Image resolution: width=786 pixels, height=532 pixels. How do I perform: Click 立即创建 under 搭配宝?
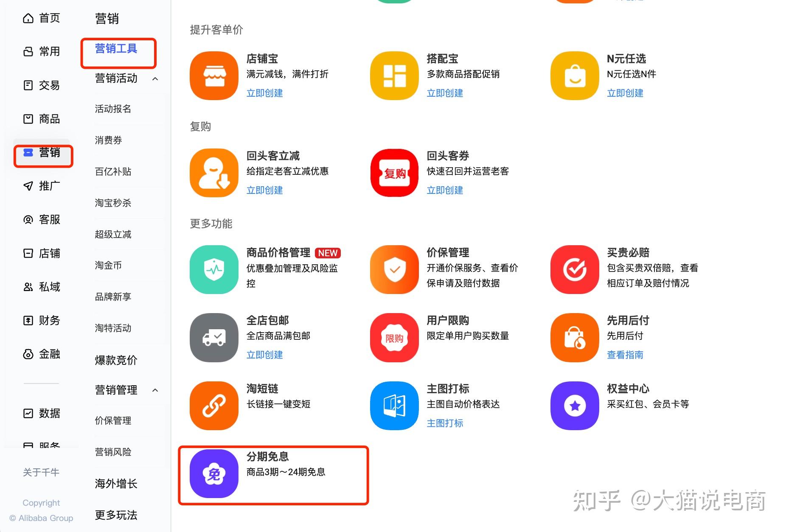445,93
